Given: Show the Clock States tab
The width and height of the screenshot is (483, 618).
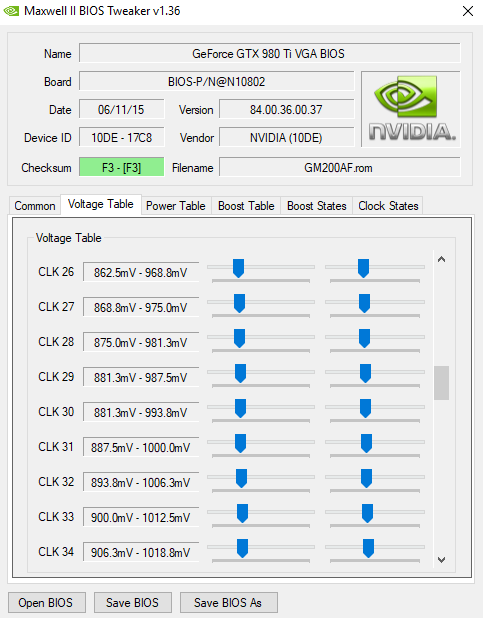Looking at the screenshot, I should coord(388,206).
